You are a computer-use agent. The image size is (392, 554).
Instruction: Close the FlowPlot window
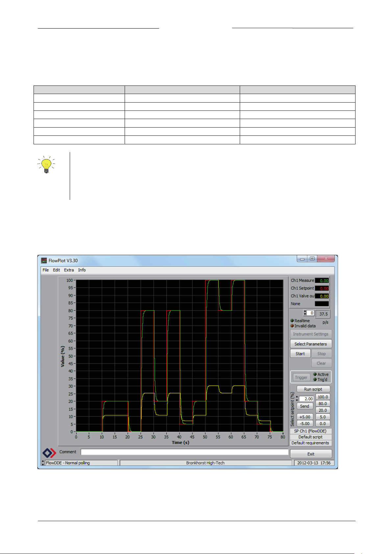tap(326, 259)
